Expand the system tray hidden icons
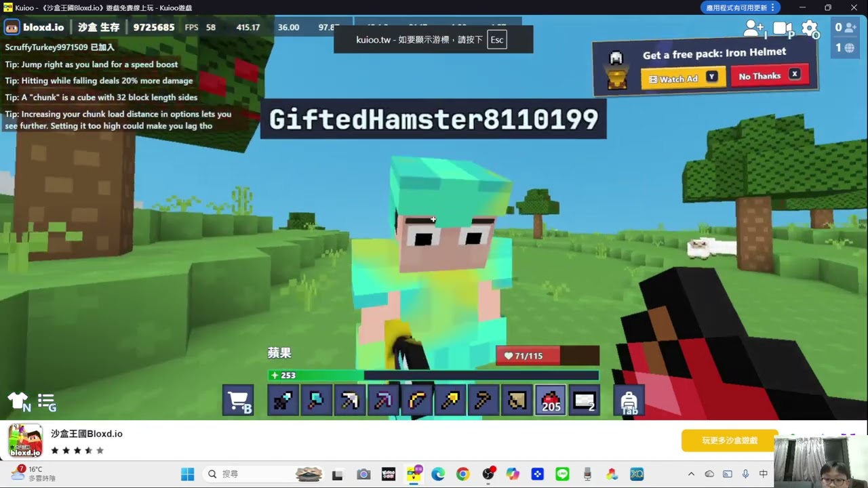 [x=691, y=474]
